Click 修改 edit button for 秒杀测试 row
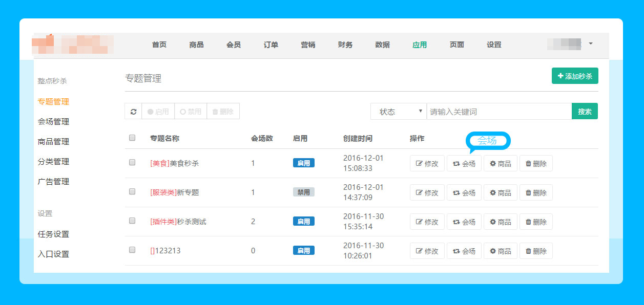This screenshot has height=305, width=644. (427, 222)
